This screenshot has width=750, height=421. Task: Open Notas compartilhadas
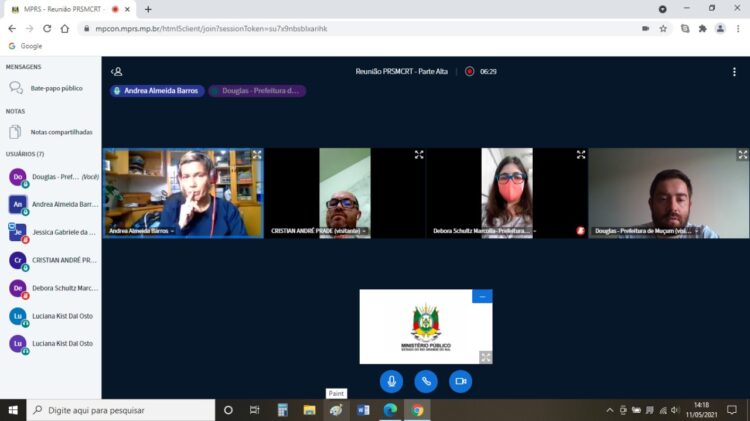[51, 132]
